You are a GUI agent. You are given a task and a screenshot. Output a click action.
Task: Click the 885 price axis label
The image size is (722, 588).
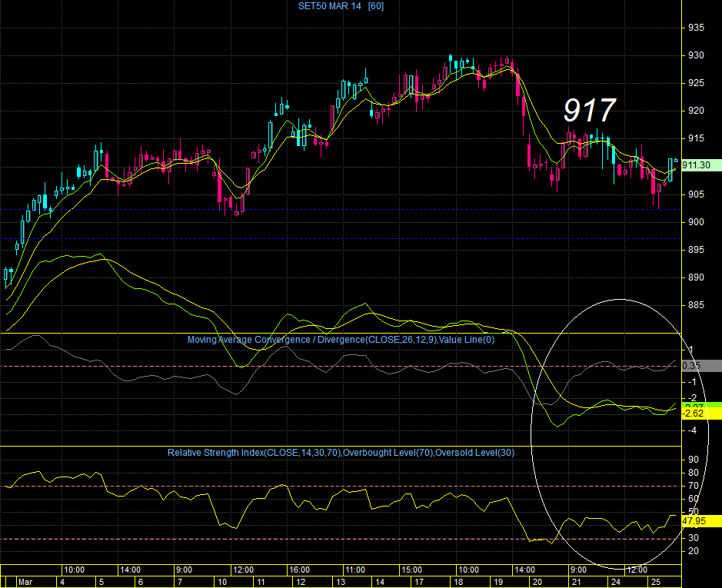point(696,305)
